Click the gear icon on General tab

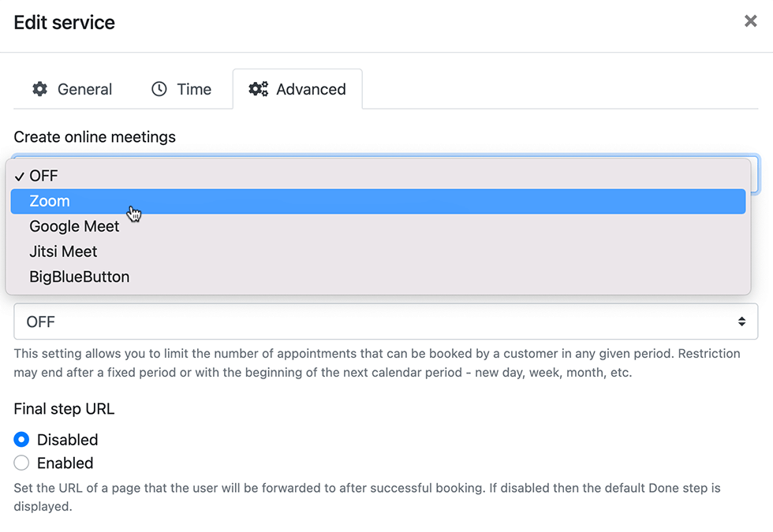[x=39, y=89]
